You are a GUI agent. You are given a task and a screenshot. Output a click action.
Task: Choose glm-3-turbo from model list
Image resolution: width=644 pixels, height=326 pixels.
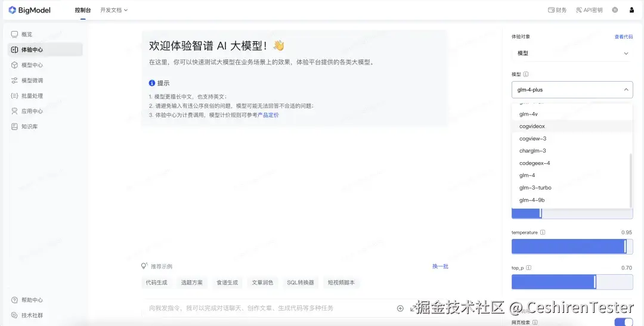[572, 188]
